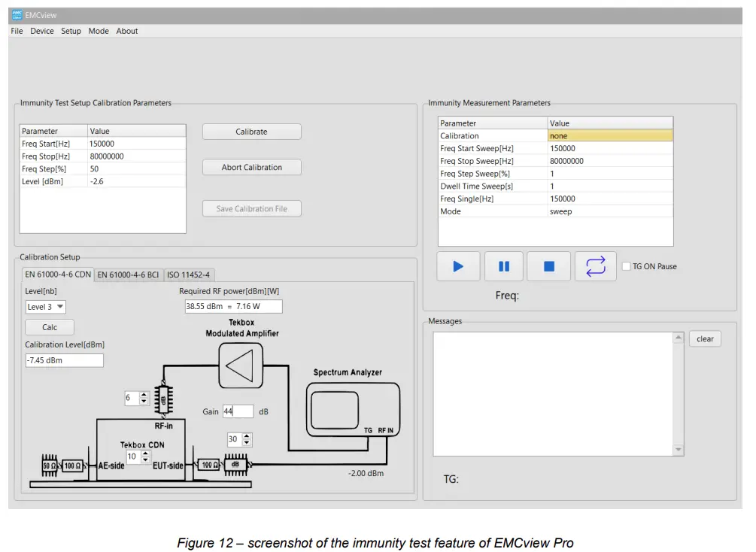Enable the TG ON Pause checkbox
Viewport: 756px width, 552px height.
click(625, 265)
